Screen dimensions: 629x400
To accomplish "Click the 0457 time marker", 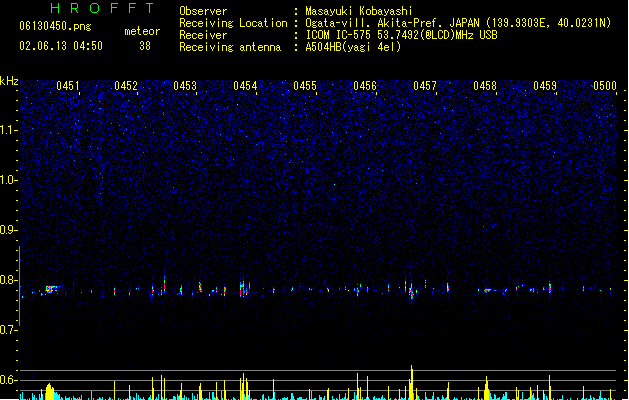I will pyautogui.click(x=425, y=86).
